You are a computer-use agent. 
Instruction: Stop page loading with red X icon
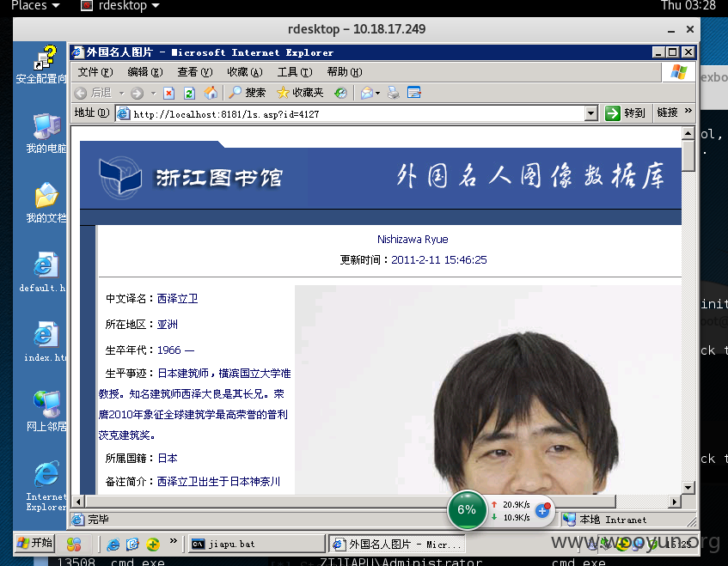169,94
